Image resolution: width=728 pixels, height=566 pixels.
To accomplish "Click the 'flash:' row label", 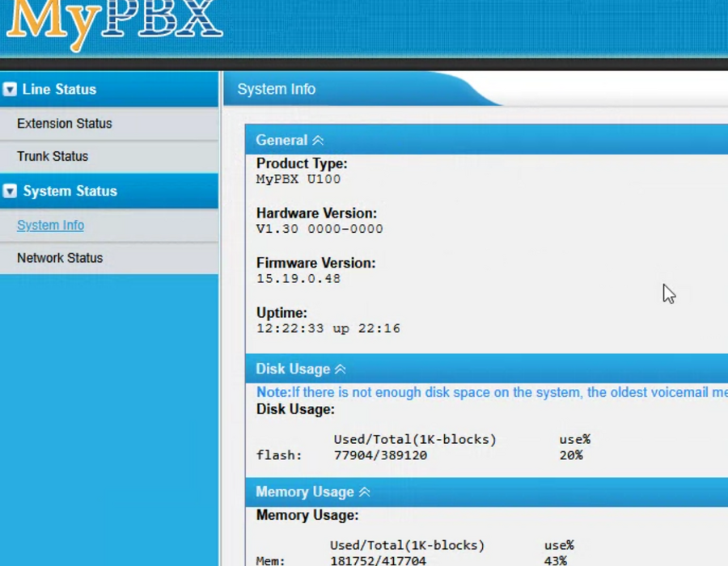I will [x=279, y=455].
